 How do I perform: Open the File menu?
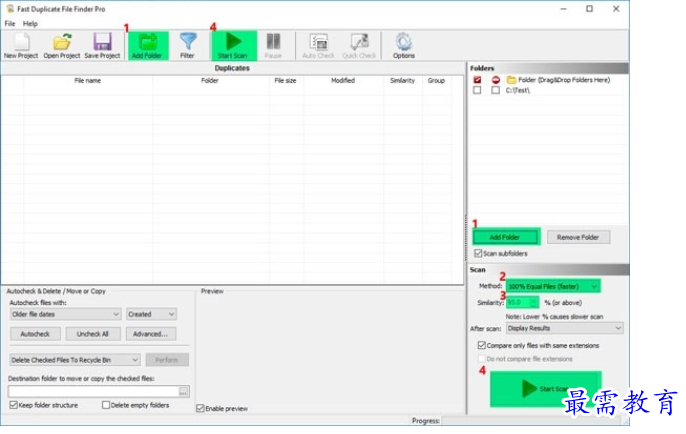[10, 24]
